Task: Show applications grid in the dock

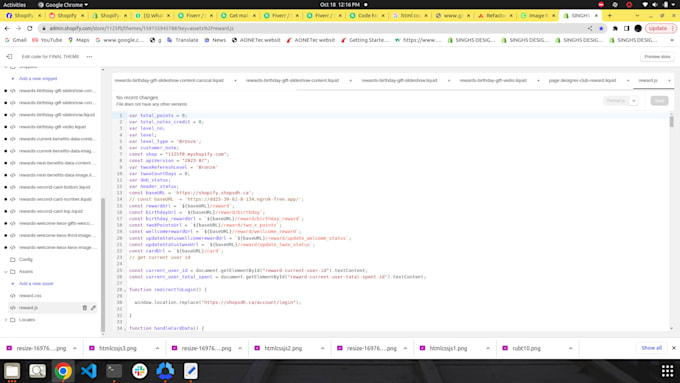Action: click(x=667, y=371)
